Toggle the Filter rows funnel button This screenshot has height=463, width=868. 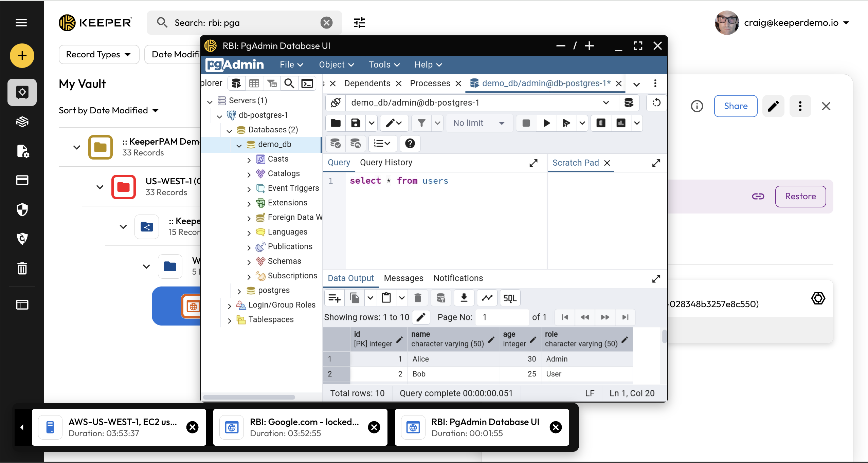tap(421, 123)
